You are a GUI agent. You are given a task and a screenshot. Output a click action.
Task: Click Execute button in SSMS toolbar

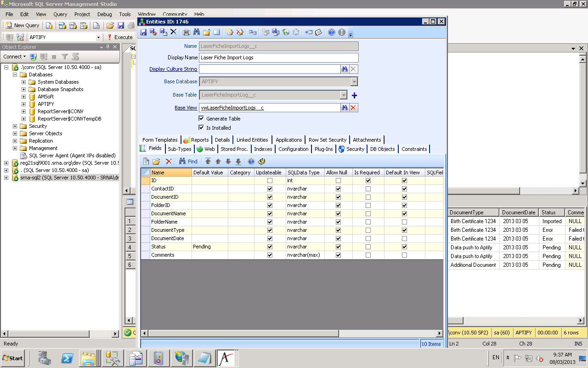tap(120, 37)
